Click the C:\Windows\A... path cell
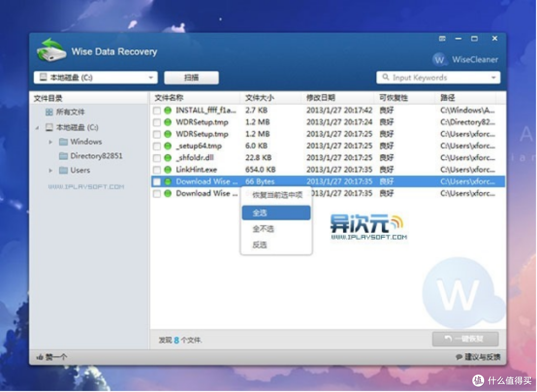This screenshot has width=537, height=392. [x=467, y=110]
